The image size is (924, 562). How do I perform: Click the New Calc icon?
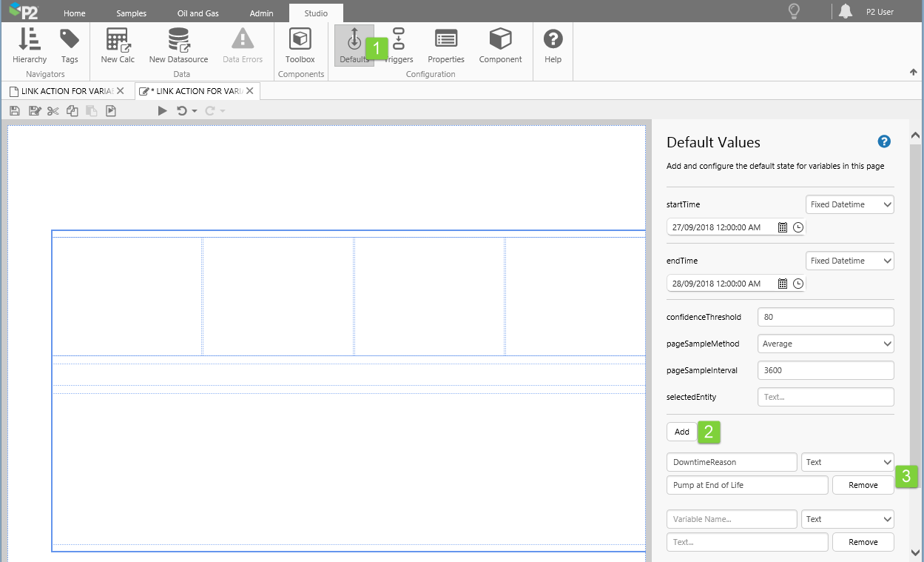pyautogui.click(x=118, y=45)
